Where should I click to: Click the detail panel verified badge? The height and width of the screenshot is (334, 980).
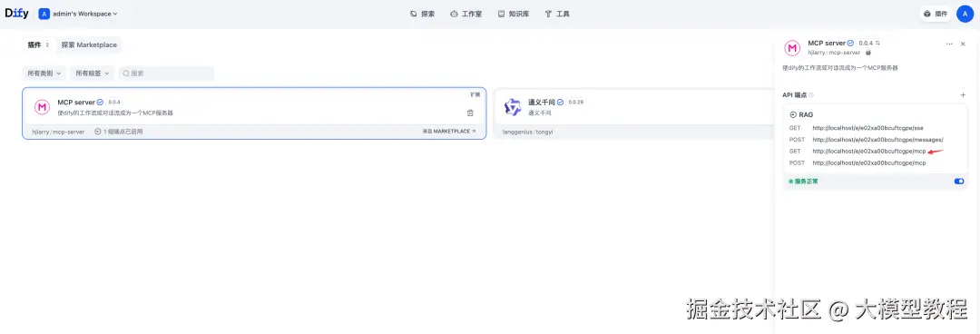[x=850, y=44]
